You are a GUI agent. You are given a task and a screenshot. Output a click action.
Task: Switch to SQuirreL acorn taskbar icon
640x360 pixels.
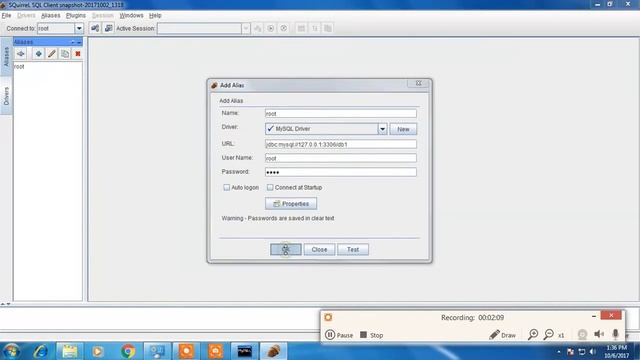pos(273,351)
